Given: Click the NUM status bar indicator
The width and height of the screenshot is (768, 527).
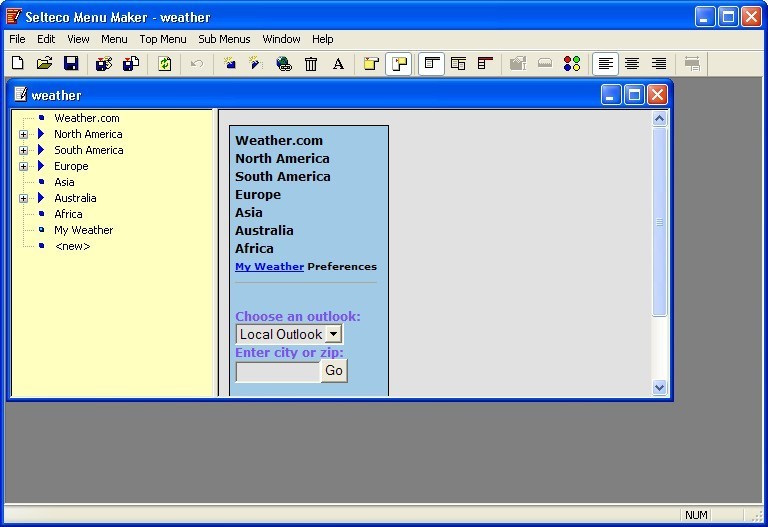Looking at the screenshot, I should 696,515.
